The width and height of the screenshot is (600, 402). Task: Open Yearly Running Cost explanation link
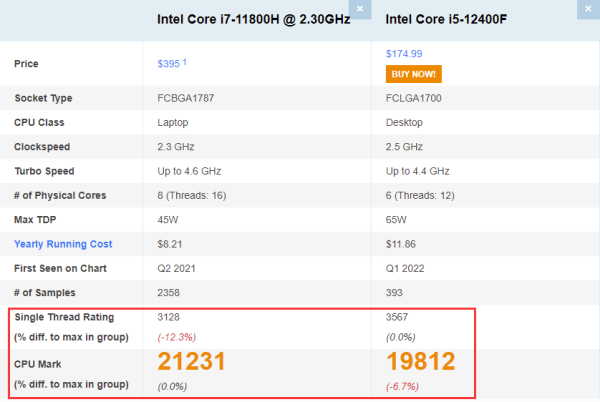pyautogui.click(x=63, y=244)
